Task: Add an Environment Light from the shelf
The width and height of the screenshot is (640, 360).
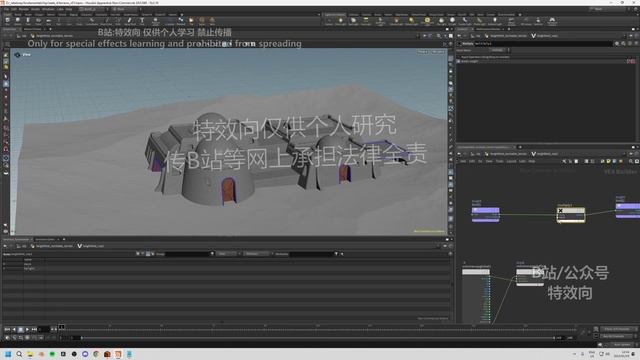Action: 427,21
